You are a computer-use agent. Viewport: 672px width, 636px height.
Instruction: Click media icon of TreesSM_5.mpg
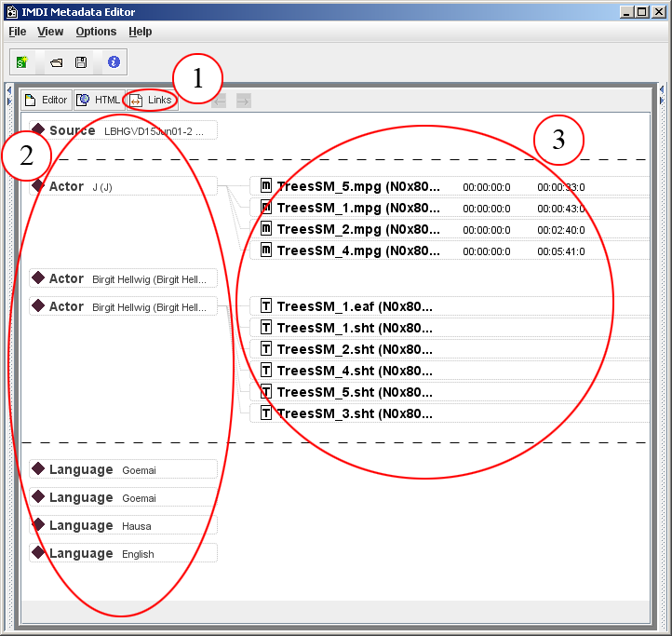point(266,185)
